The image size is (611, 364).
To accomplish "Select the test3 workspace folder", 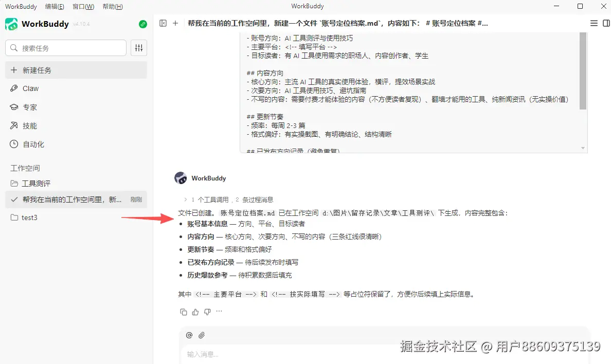I will (x=76, y=217).
